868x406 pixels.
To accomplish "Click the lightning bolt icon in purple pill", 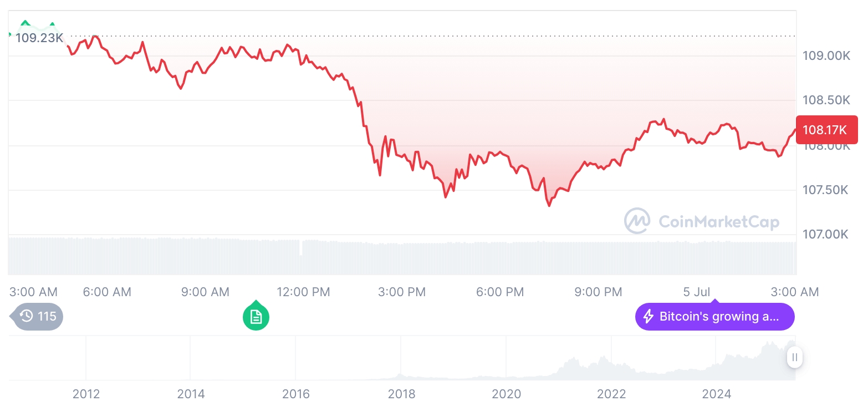I will click(x=648, y=317).
